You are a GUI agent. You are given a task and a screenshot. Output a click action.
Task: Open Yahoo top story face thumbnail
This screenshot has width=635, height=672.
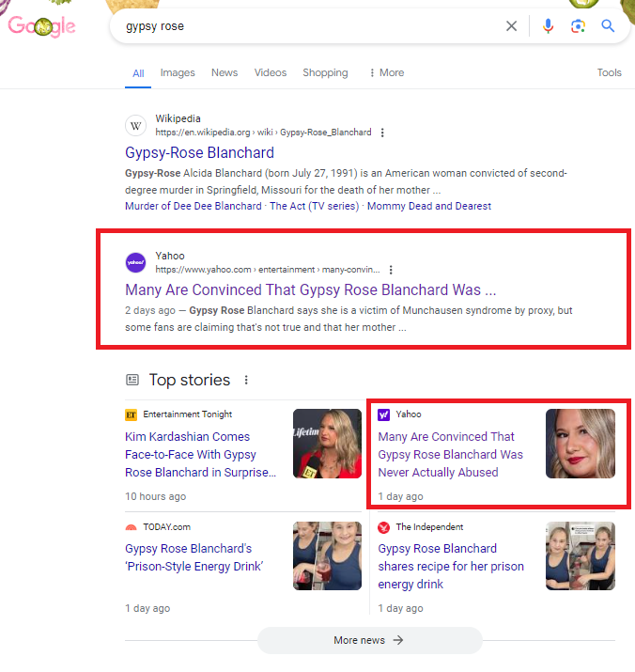(x=581, y=444)
